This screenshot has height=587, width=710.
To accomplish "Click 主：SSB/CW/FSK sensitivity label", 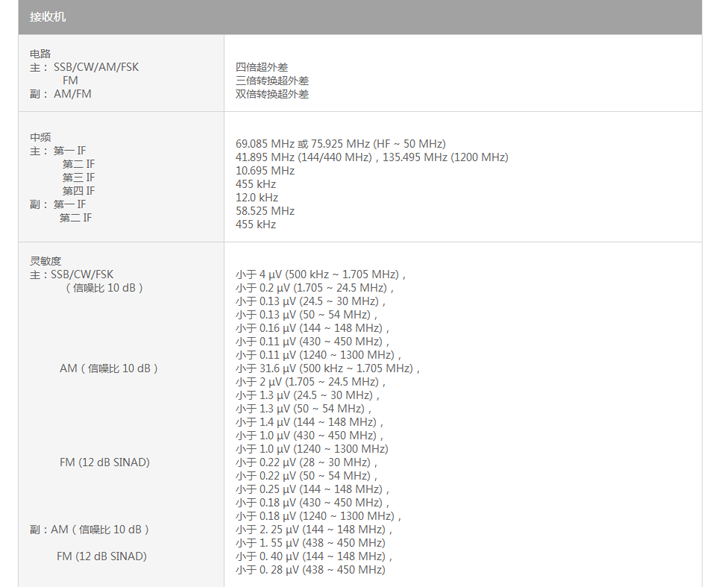I will pyautogui.click(x=72, y=274).
